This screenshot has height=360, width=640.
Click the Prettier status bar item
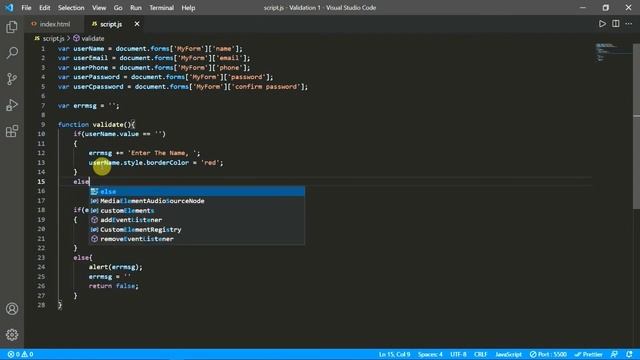click(x=589, y=354)
